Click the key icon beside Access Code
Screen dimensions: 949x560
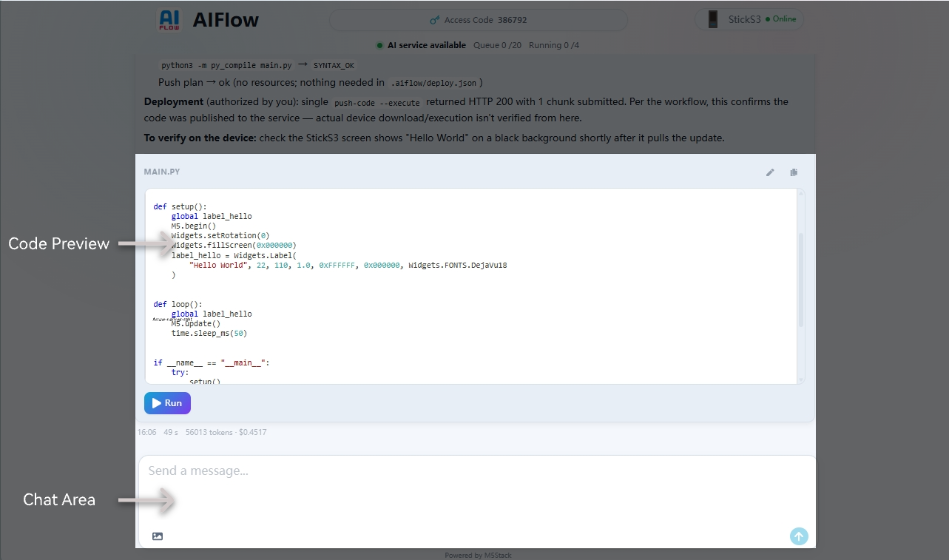coord(435,20)
